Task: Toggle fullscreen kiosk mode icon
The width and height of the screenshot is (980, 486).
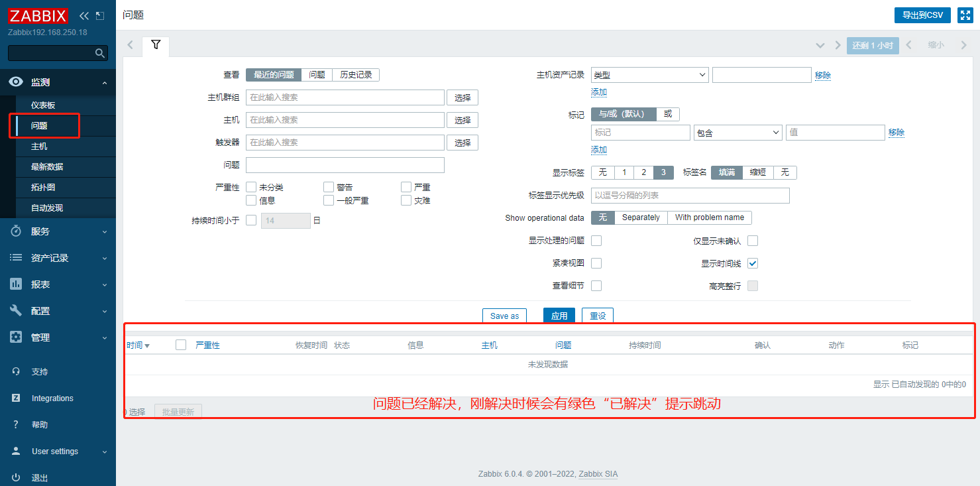Action: 965,15
